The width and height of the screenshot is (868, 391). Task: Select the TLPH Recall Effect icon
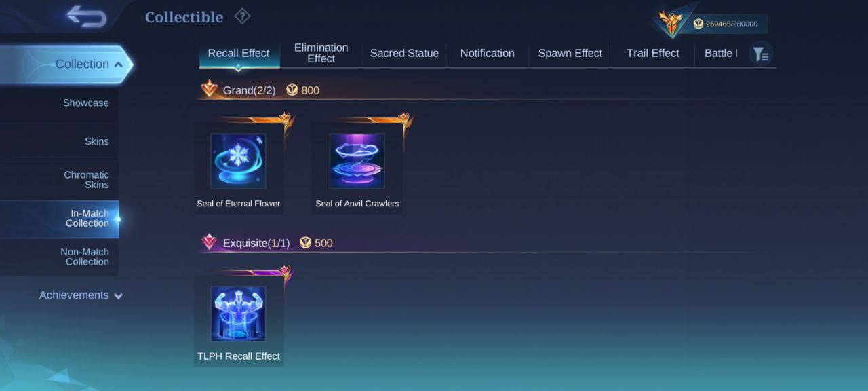pos(238,314)
